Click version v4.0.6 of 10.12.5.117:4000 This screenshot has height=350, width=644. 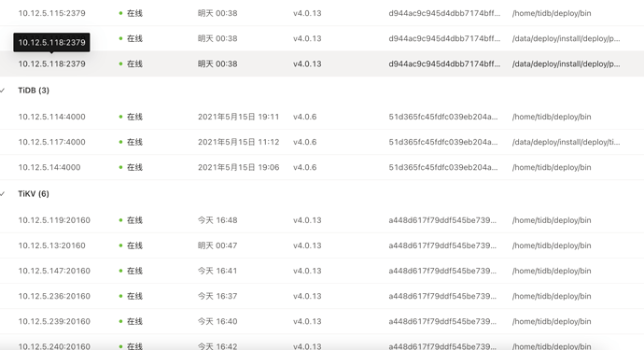(305, 142)
